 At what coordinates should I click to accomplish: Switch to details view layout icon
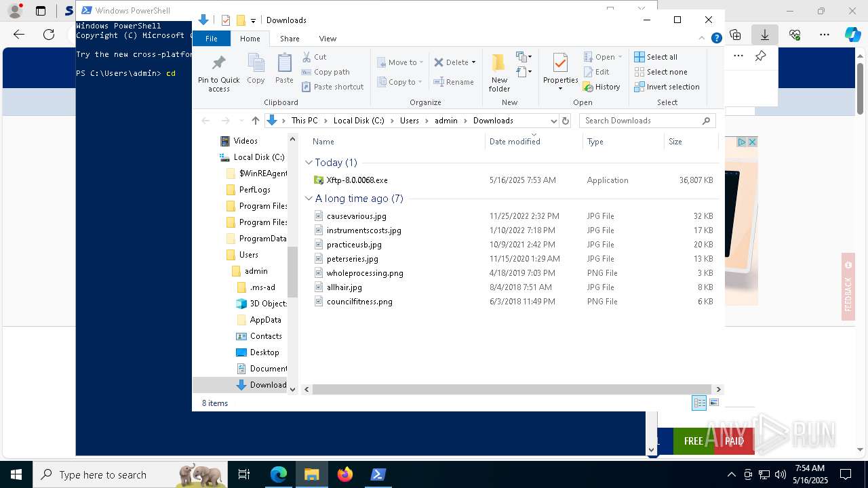click(x=699, y=403)
